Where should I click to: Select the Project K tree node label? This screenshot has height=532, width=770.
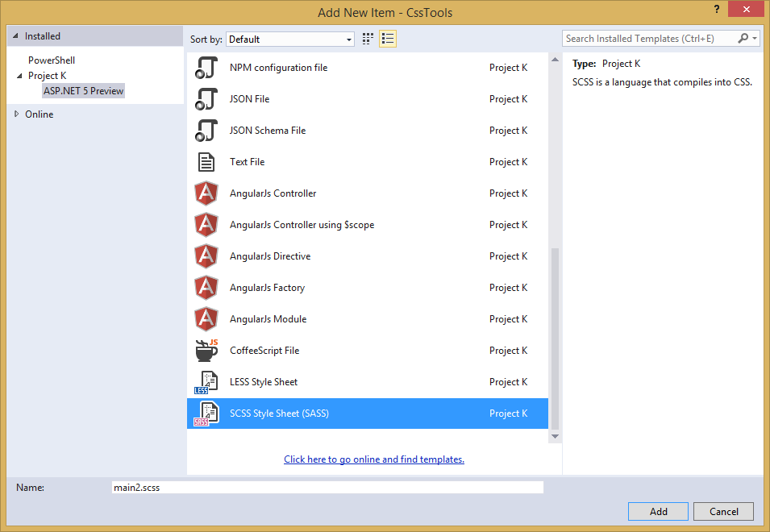click(47, 76)
